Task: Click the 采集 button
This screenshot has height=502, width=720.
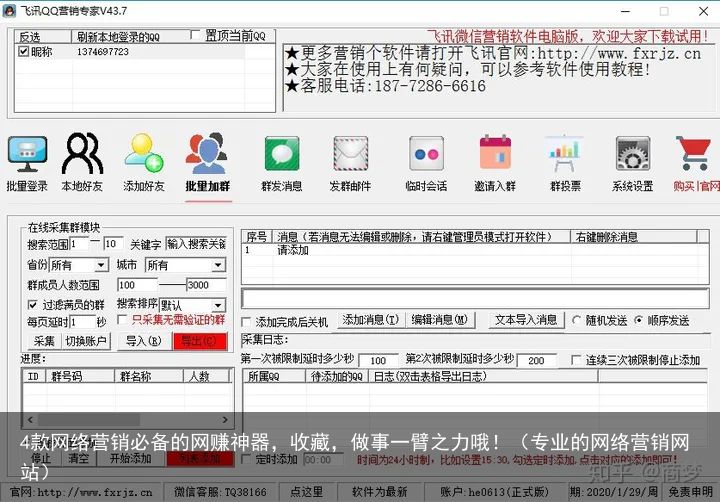Action: (44, 341)
